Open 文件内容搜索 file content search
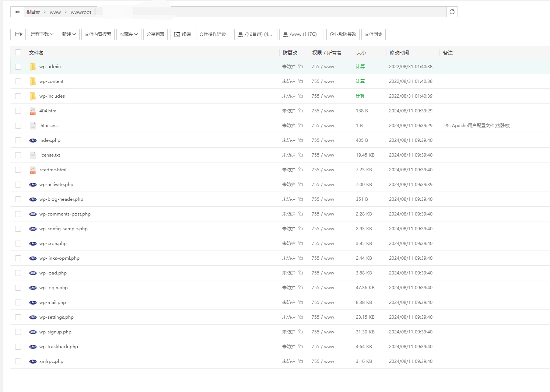Viewport: 550px width, 392px height. pos(98,34)
